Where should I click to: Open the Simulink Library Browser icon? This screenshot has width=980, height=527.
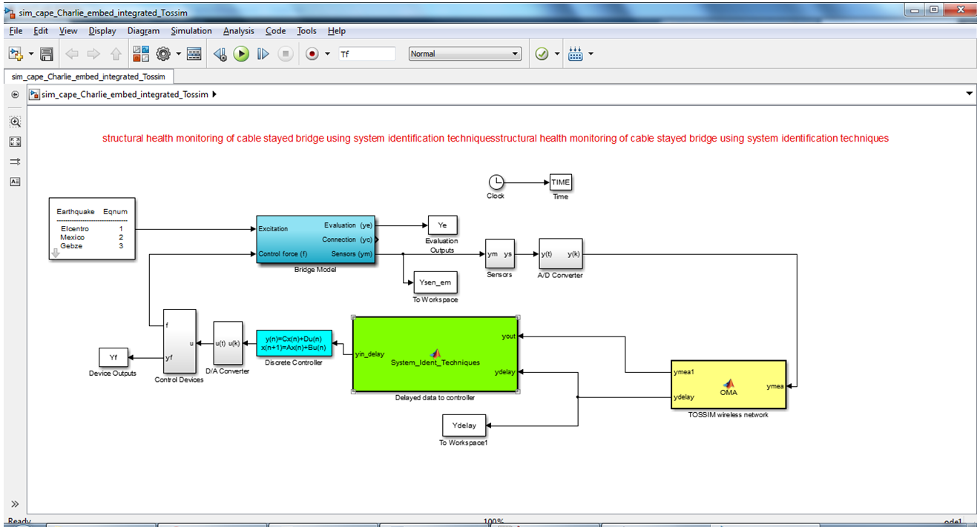pos(141,54)
